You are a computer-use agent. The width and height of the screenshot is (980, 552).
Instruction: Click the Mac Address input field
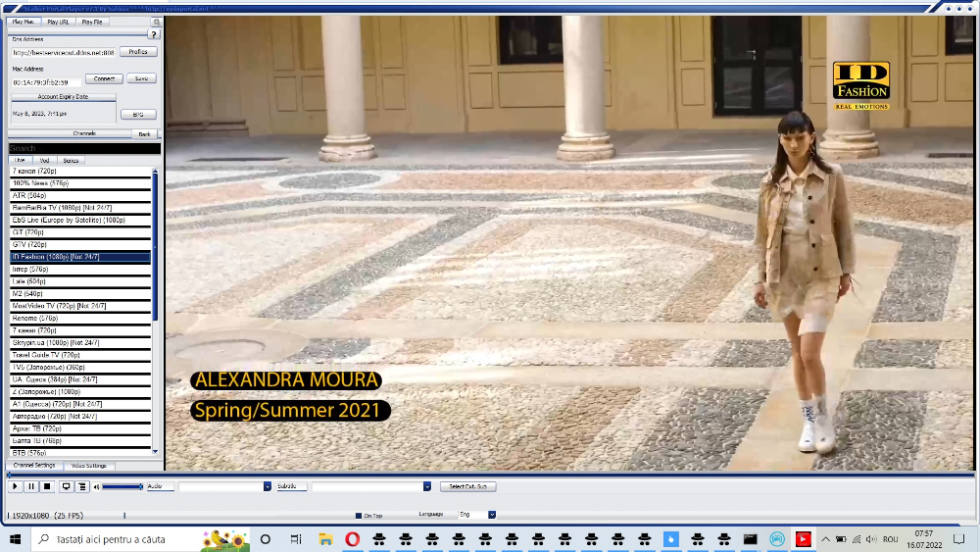(x=46, y=82)
